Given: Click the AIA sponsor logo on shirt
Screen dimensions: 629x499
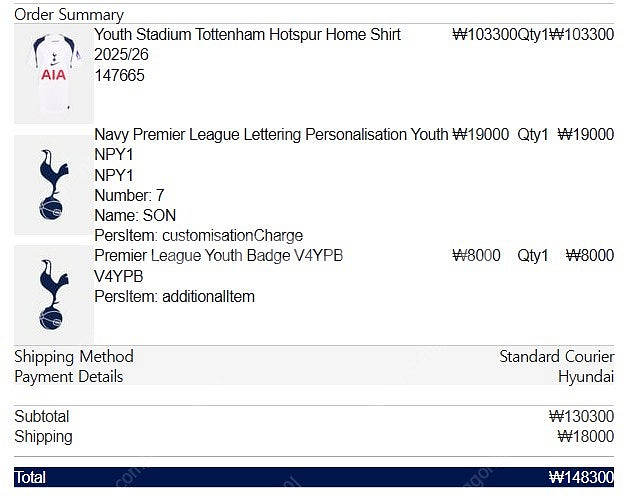Looking at the screenshot, I should point(53,75).
